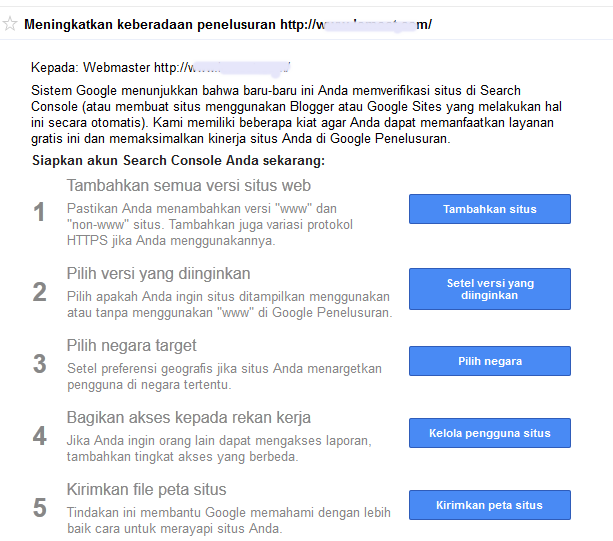Select heading Tambahkan semua versi situs web

(189, 185)
